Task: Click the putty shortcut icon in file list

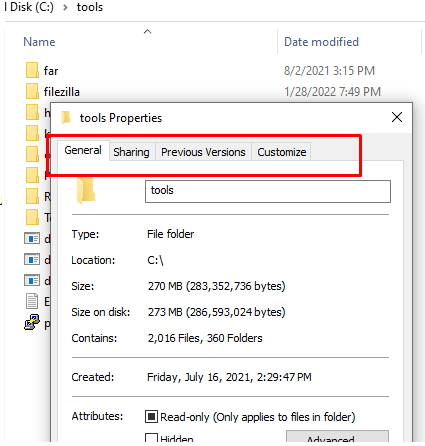Action: 32,322
